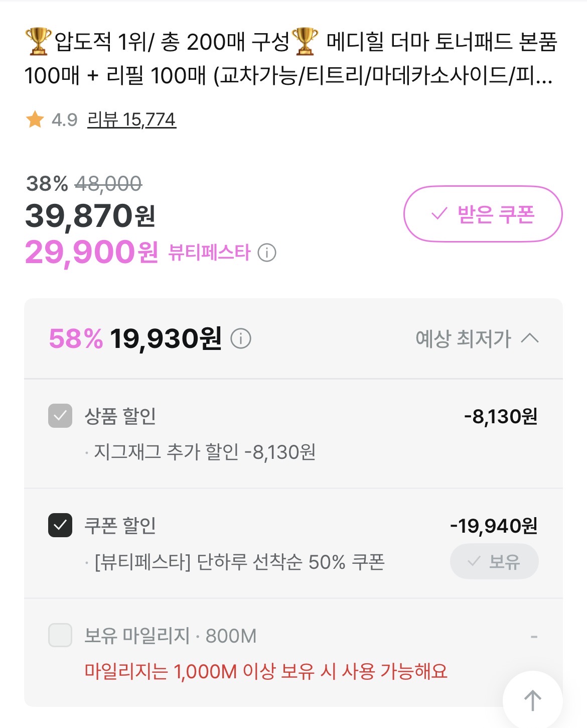The height and width of the screenshot is (728, 587).
Task: Uncheck the 쿠폰 할인 checkbox
Action: 60,525
